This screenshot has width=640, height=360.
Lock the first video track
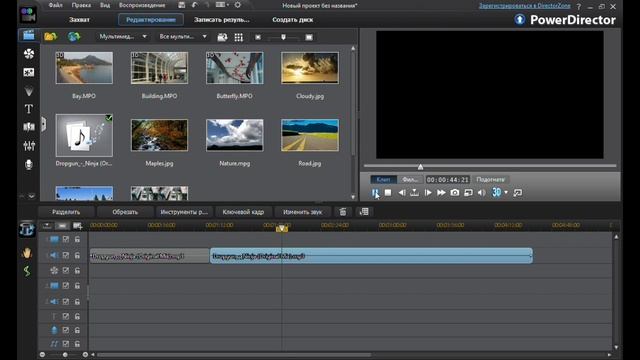[x=77, y=239]
